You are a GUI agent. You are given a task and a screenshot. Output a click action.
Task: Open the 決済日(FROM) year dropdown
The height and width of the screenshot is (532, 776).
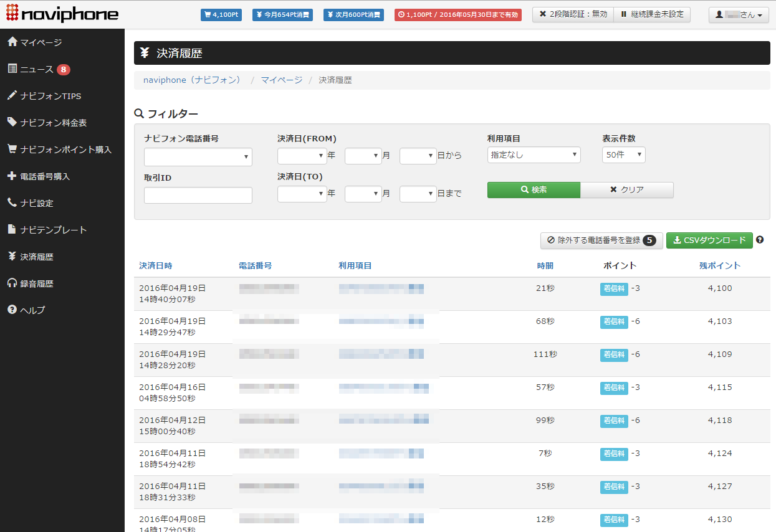coord(302,156)
